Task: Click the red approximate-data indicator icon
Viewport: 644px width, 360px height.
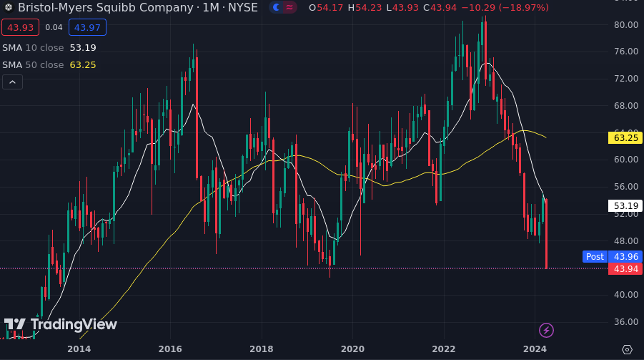Action: (x=289, y=7)
